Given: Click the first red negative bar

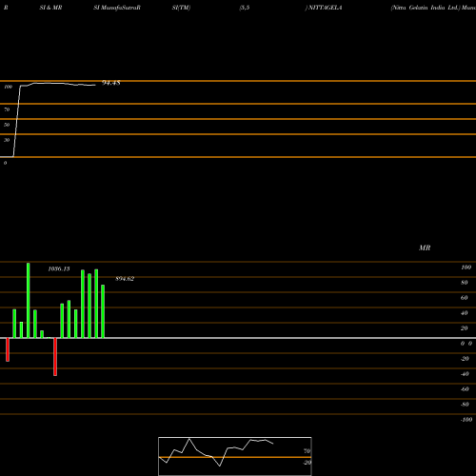Looking at the screenshot, I should [x=8, y=349].
